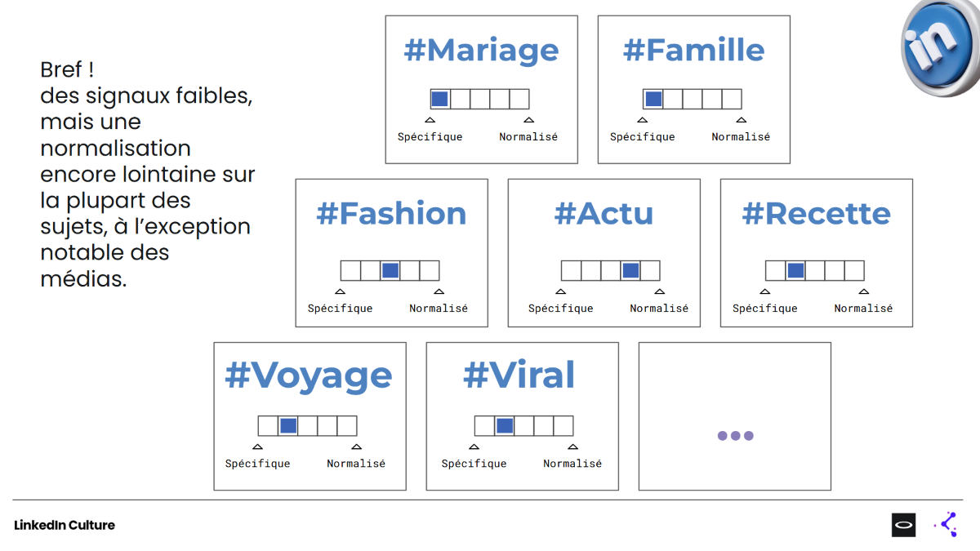Click the #Famille hashtag title
Screen dimensions: 980x551
coord(694,50)
